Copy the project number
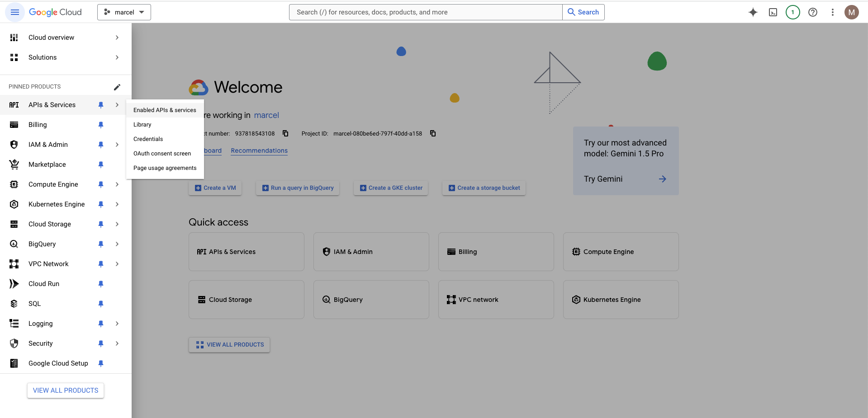 tap(285, 133)
